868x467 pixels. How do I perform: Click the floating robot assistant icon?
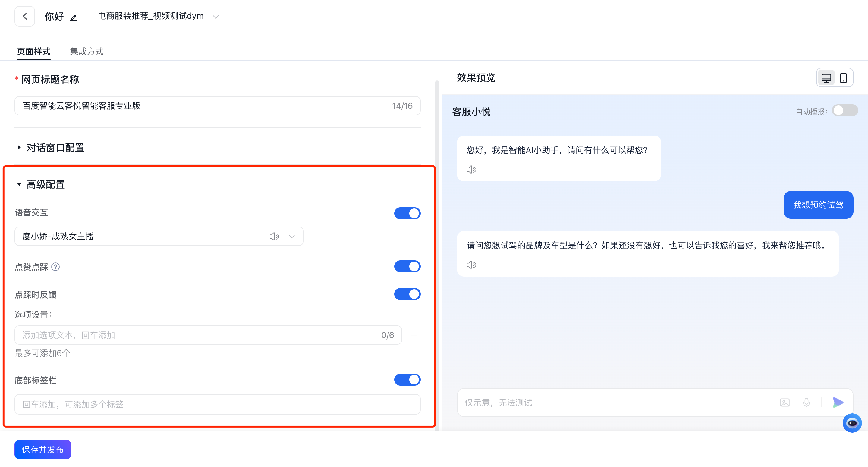point(852,423)
